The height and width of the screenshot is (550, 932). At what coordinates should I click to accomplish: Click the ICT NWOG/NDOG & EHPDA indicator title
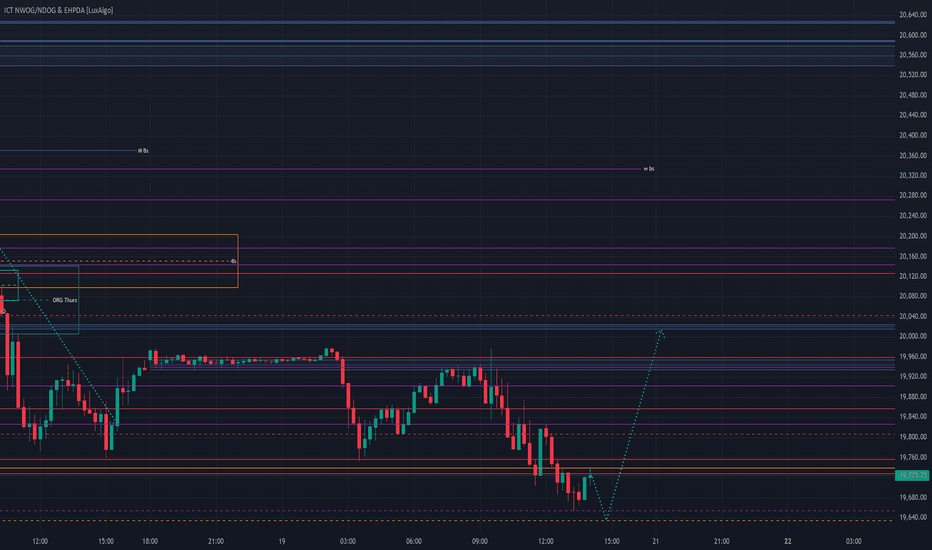coord(58,10)
